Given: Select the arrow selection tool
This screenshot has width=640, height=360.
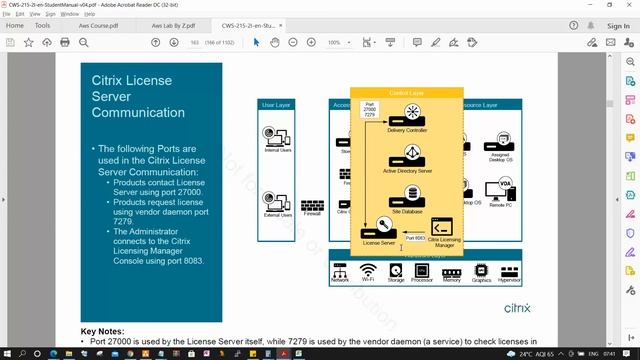Looking at the screenshot, I should point(256,42).
